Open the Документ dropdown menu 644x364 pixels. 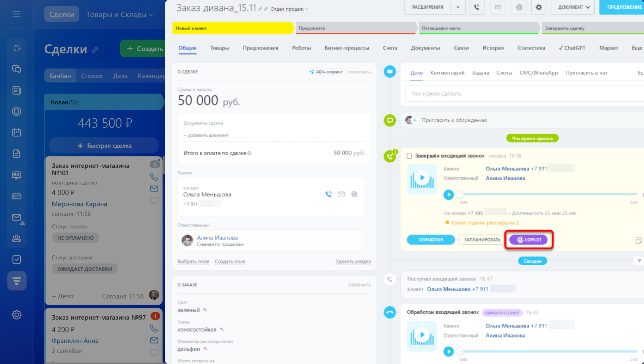pos(572,7)
